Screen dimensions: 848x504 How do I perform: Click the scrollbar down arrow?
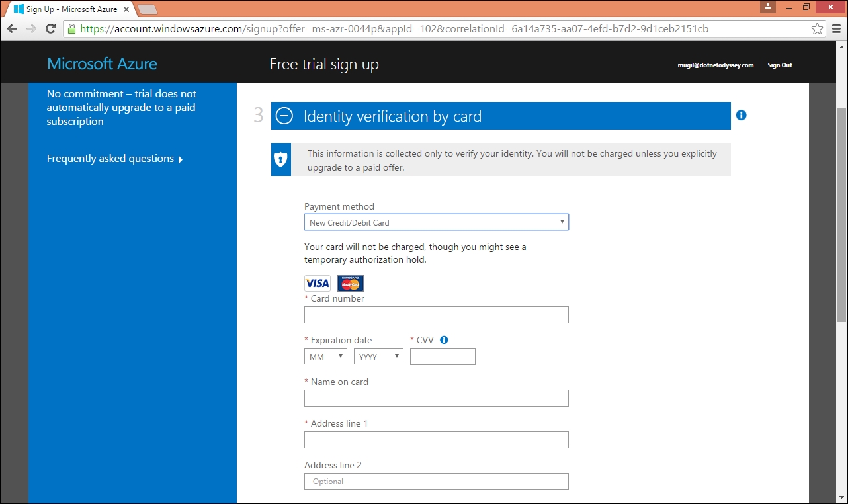click(841, 498)
